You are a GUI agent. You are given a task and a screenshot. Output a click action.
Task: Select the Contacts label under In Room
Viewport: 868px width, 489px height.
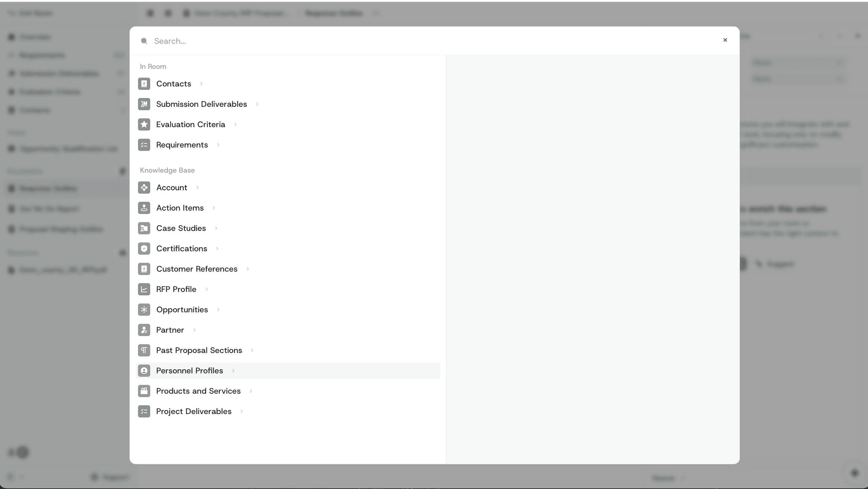coord(174,84)
